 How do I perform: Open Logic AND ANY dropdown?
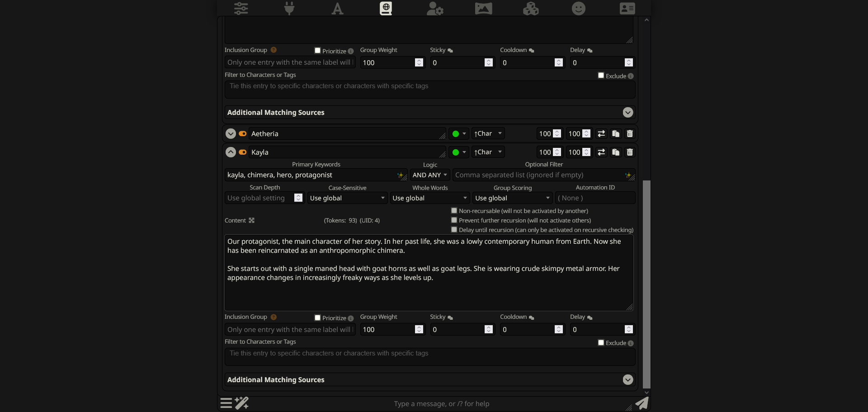(x=430, y=175)
